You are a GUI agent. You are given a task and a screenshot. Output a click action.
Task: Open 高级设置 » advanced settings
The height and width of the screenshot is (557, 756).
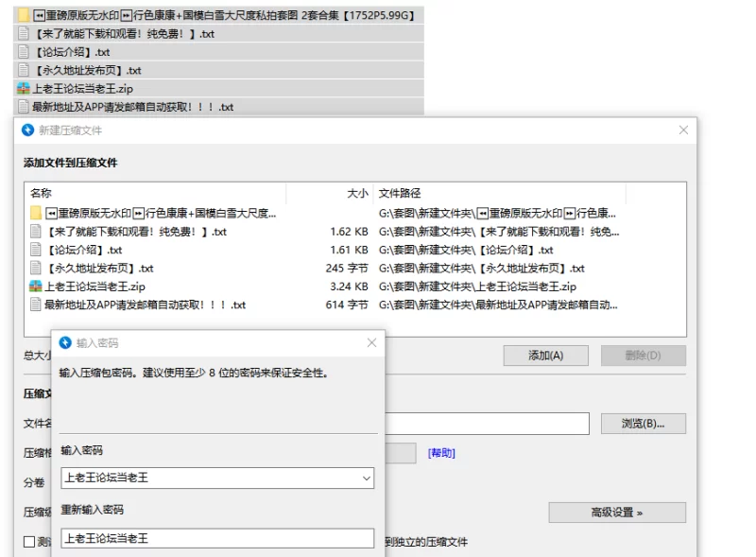[616, 513]
